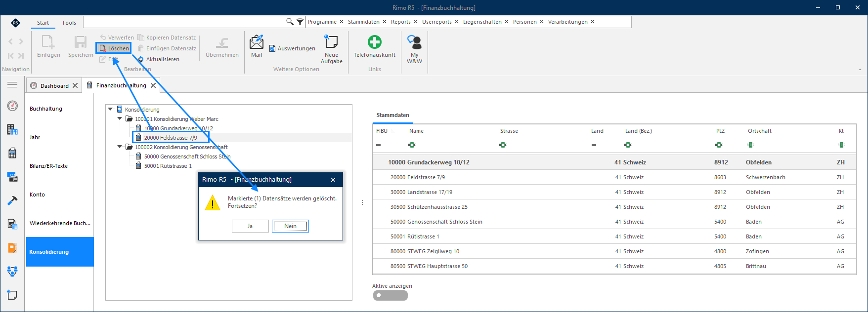This screenshot has width=868, height=312.
Task: Click the Auswertungen reports button
Action: [292, 48]
